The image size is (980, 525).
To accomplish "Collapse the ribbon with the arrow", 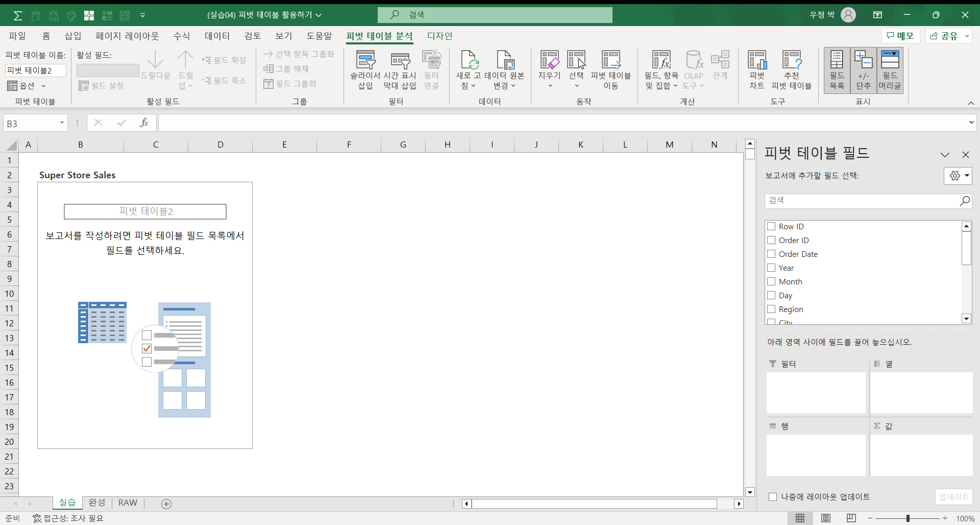I will pos(971,103).
